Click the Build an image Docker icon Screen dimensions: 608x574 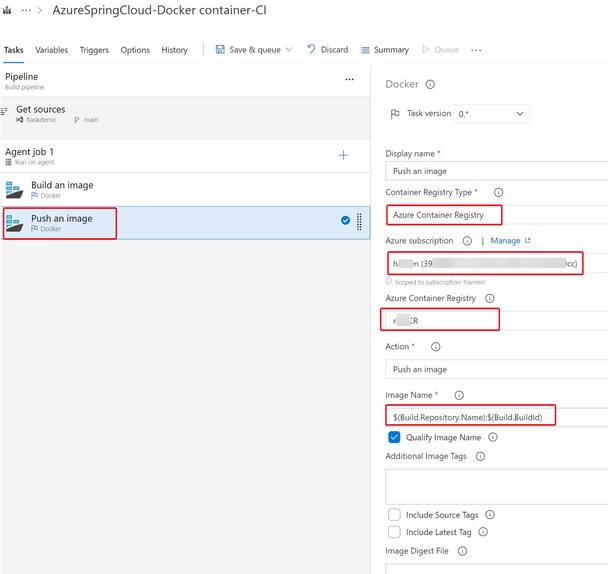[x=14, y=190]
